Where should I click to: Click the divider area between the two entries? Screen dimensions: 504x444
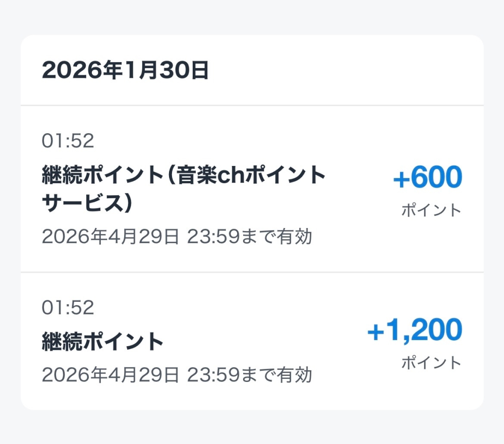tap(251, 271)
